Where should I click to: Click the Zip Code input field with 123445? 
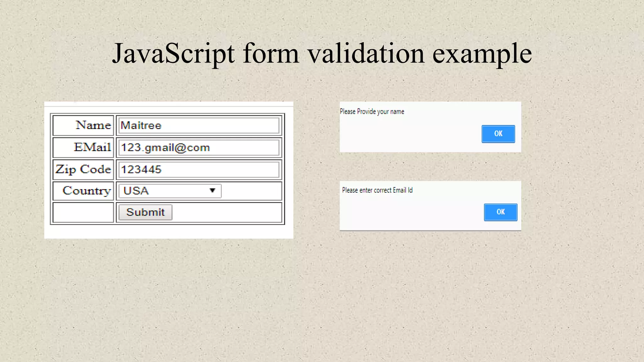click(x=199, y=169)
